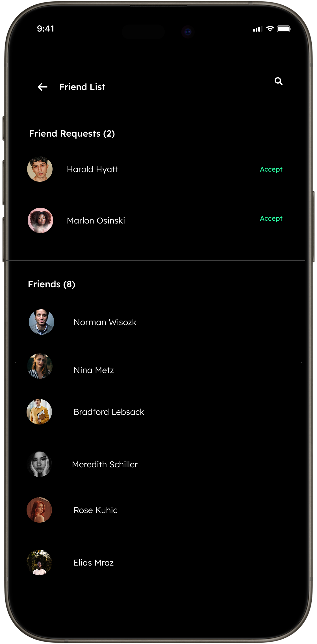Tap the Friend List title

point(82,87)
